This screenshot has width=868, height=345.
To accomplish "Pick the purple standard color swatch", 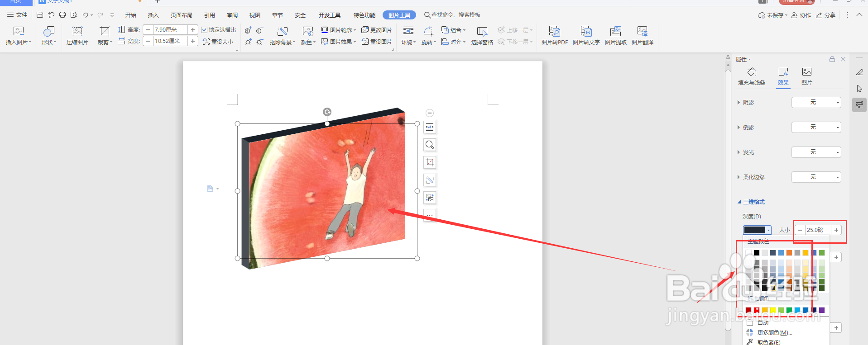I will (822, 310).
